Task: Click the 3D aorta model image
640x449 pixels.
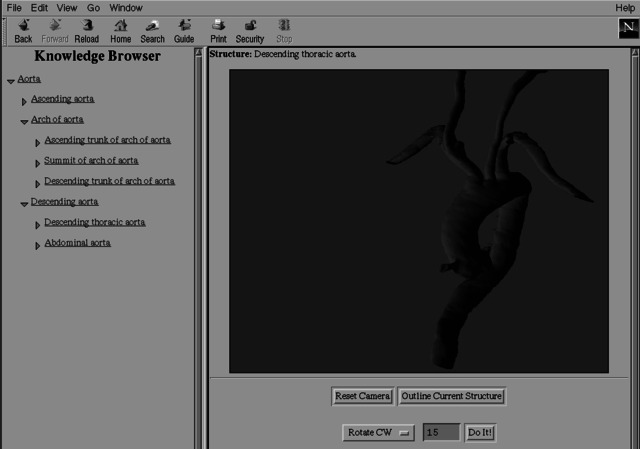Action: (419, 221)
